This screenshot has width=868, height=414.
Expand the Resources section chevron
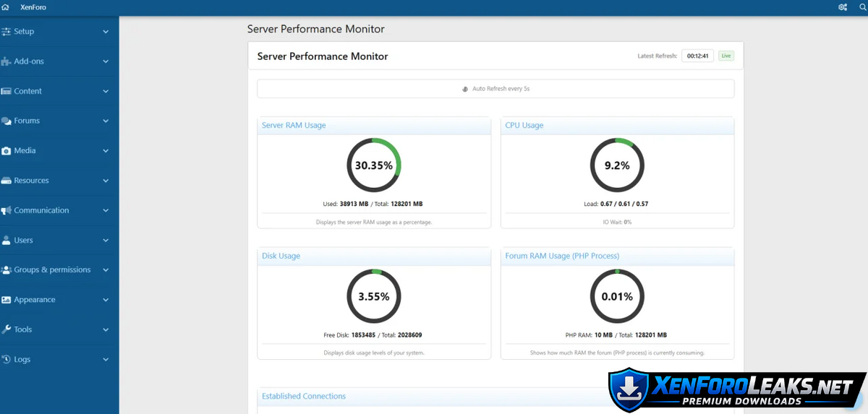(106, 181)
